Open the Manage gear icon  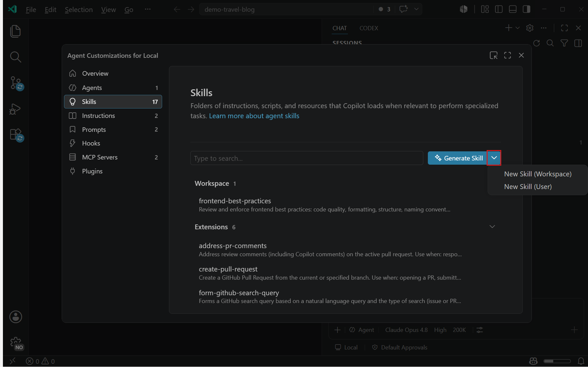pos(15,343)
